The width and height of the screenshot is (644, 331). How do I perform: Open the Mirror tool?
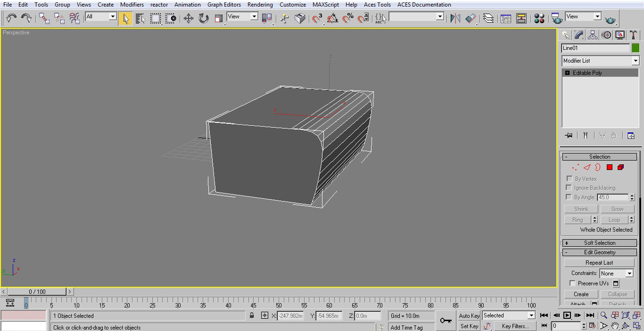[x=455, y=18]
